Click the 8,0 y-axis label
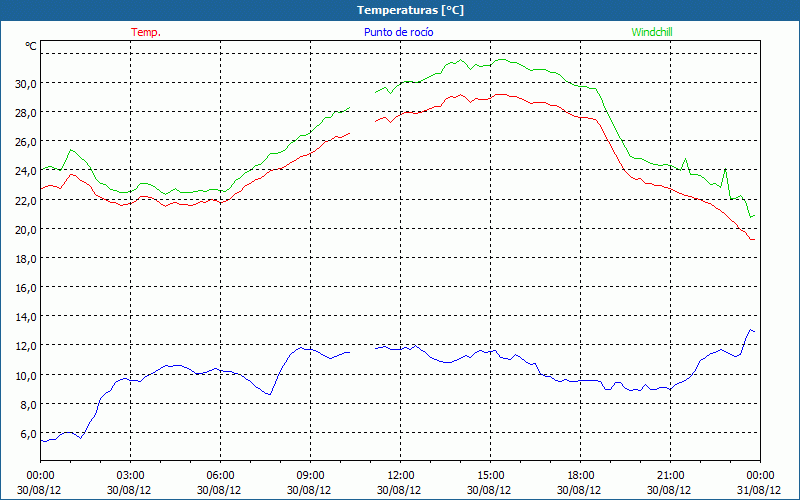Image resolution: width=800 pixels, height=500 pixels. click(28, 405)
